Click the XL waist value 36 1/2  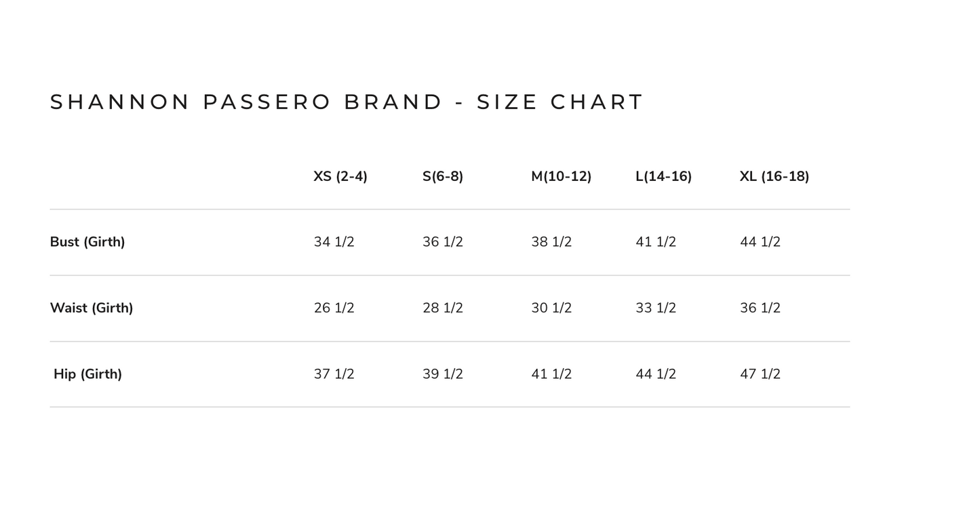pyautogui.click(x=760, y=308)
